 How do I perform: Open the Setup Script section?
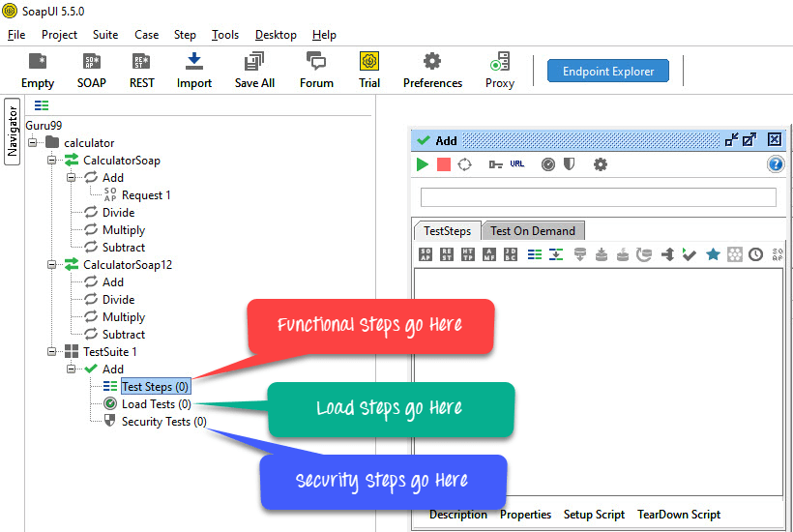(594, 515)
